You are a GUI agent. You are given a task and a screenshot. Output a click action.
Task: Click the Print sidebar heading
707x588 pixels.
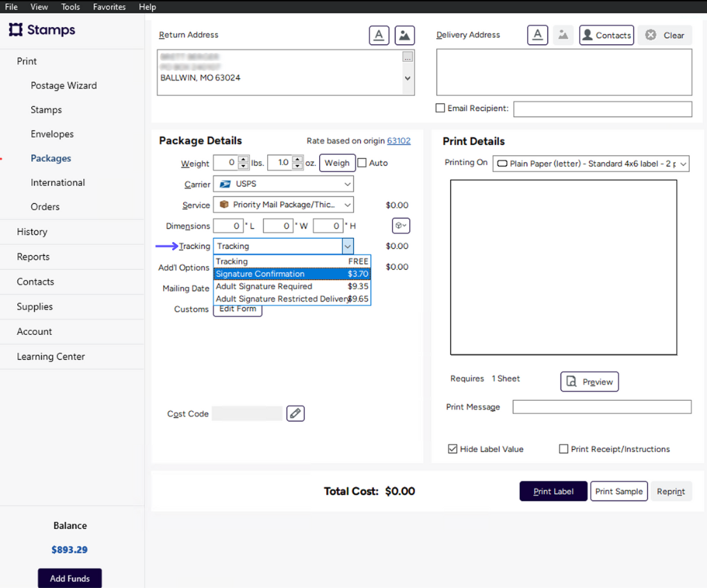tap(26, 61)
